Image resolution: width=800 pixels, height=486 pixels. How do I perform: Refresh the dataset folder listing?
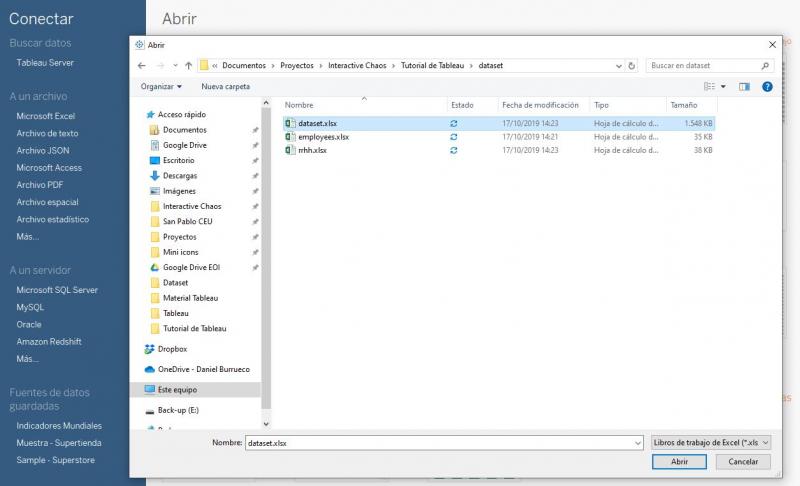click(x=632, y=65)
